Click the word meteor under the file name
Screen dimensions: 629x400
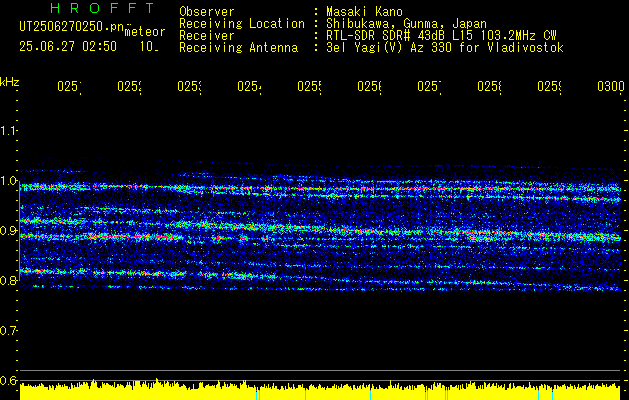pyautogui.click(x=145, y=32)
